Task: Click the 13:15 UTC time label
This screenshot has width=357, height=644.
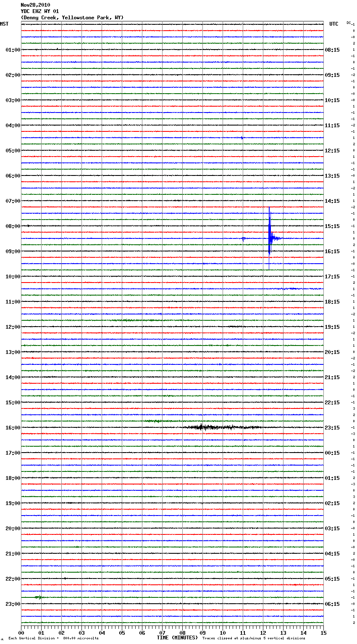Action: 332,176
